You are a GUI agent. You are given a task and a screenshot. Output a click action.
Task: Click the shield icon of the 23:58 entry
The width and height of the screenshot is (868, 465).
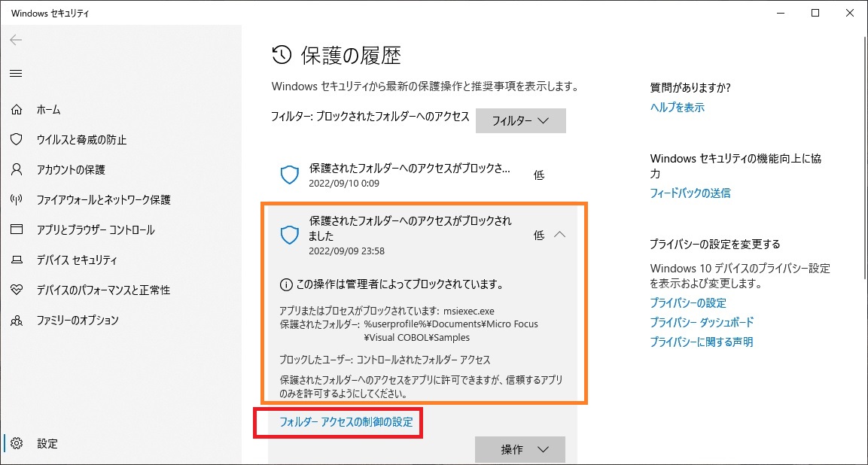[290, 236]
